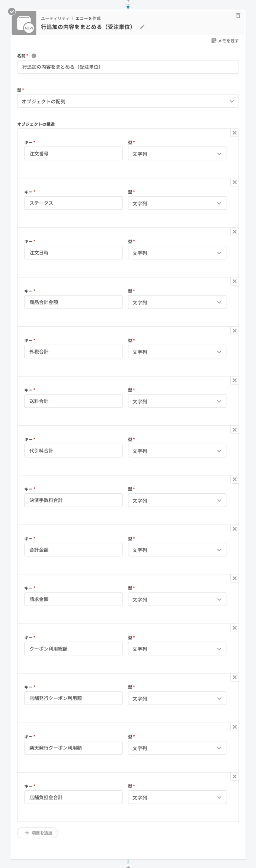Click the 名前 text input field
This screenshot has width=256, height=868.
point(128,67)
